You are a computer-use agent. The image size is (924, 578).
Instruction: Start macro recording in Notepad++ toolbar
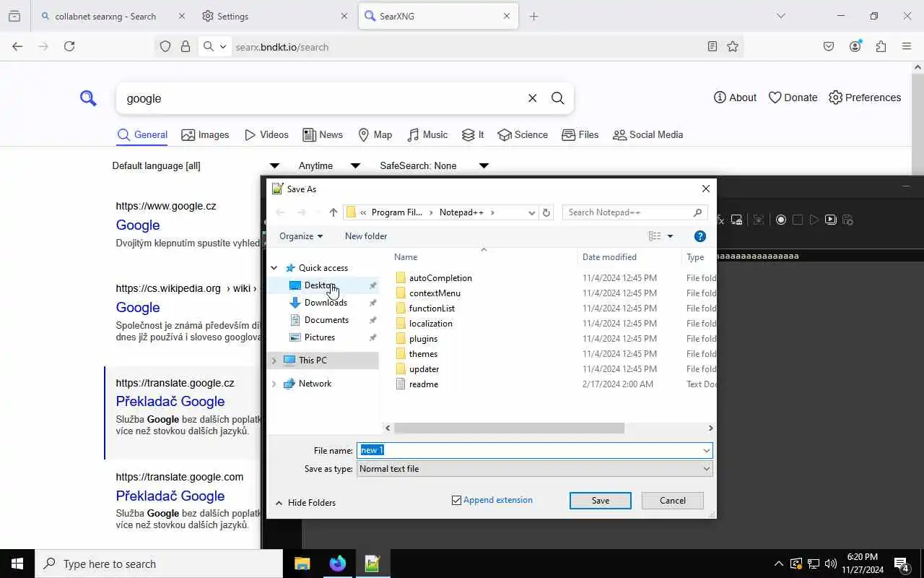coord(781,220)
